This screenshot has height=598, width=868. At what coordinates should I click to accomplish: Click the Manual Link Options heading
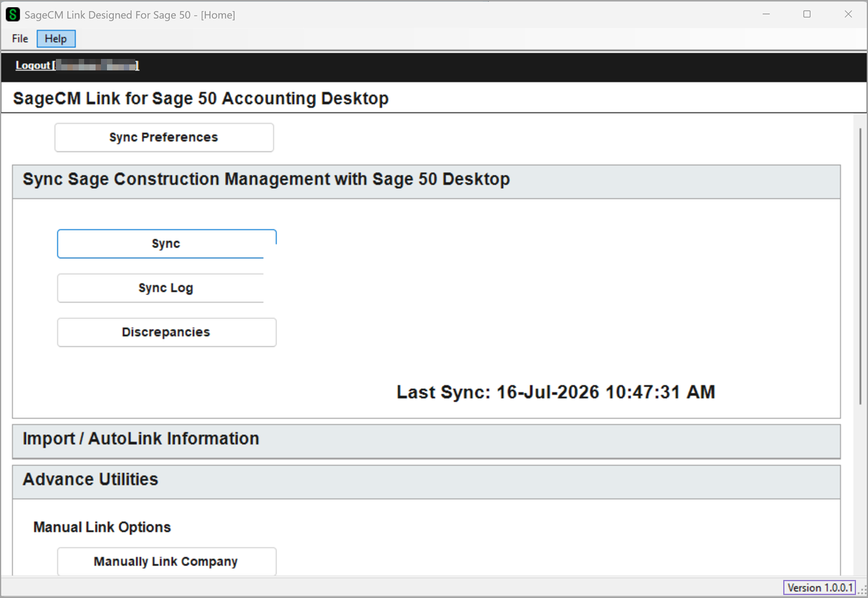102,527
